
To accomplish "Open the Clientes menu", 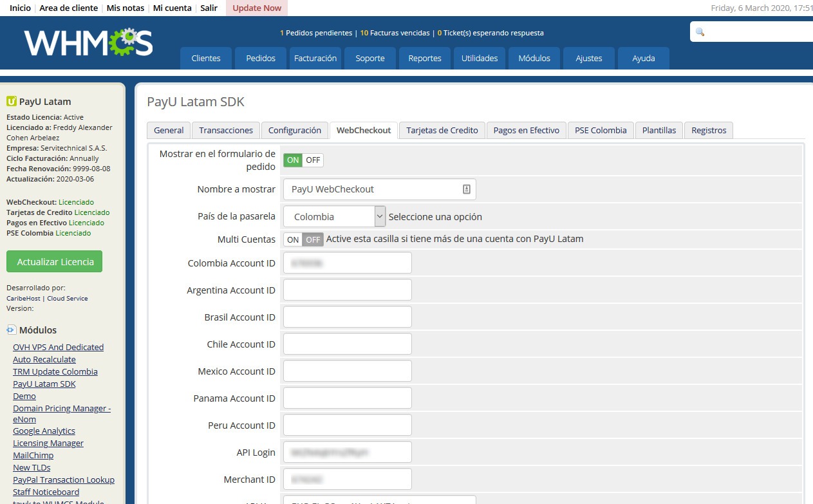I will click(x=206, y=58).
